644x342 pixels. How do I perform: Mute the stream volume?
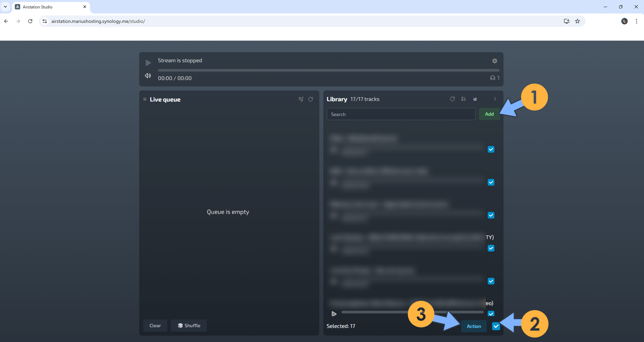pyautogui.click(x=148, y=76)
